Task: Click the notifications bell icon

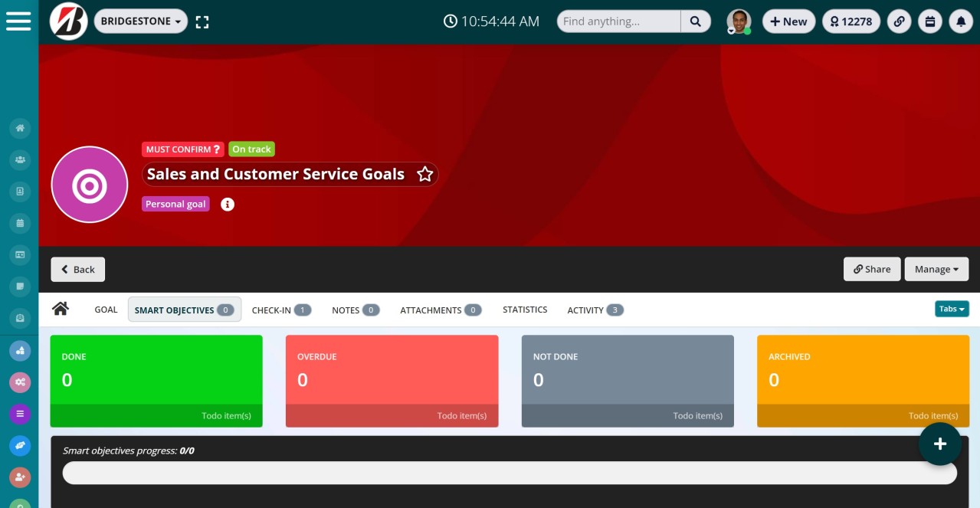Action: (x=961, y=21)
